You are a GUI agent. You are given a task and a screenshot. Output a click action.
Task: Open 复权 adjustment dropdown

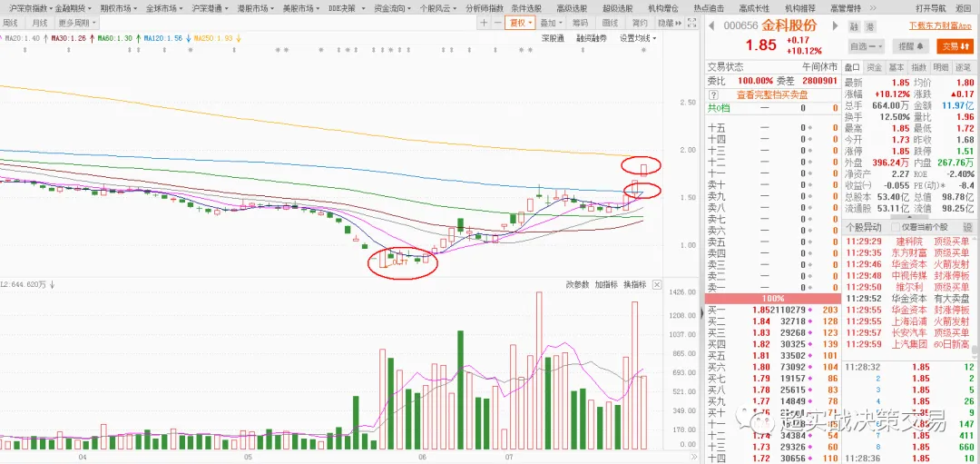point(520,23)
